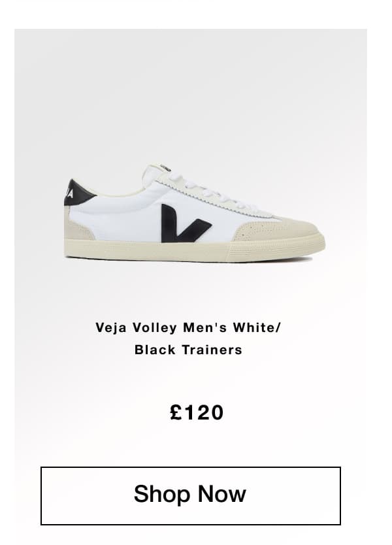The width and height of the screenshot is (392, 545).
Task: Open the Veja Volley Men's White/ title link
Action: (x=188, y=327)
